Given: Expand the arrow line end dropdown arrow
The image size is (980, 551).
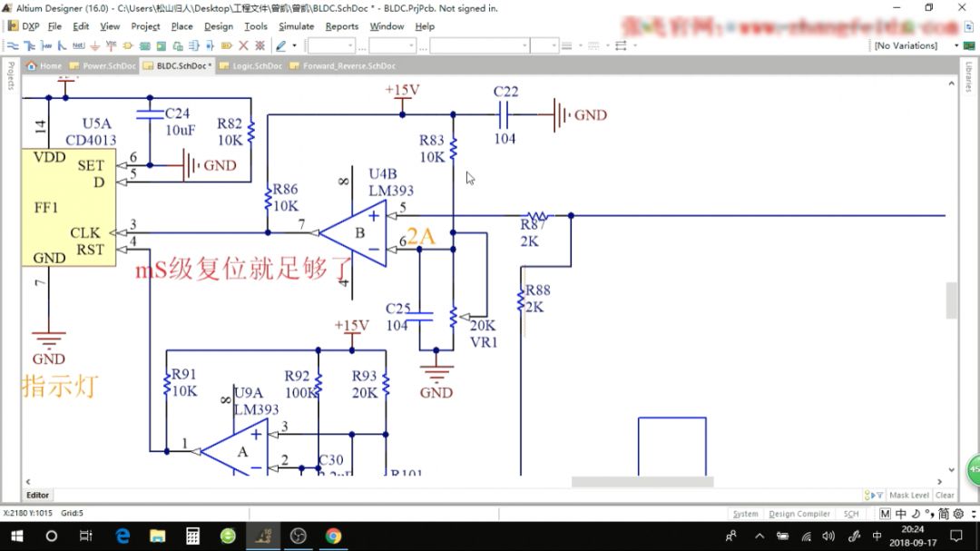Looking at the screenshot, I should tap(635, 45).
